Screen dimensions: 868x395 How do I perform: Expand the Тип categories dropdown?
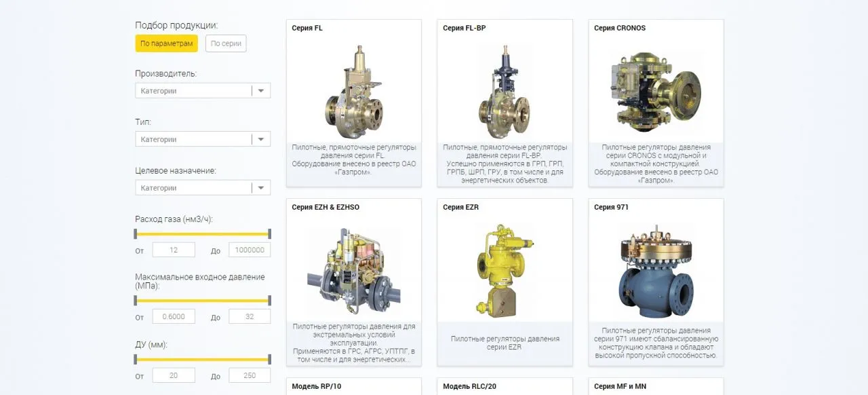coord(203,139)
